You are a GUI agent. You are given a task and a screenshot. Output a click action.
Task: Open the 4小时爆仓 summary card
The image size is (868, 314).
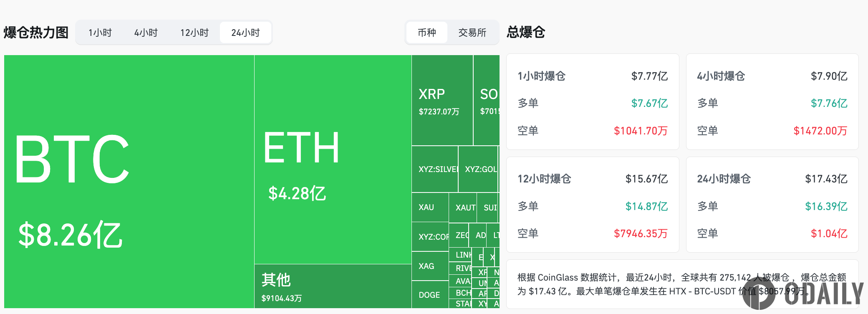[772, 102]
